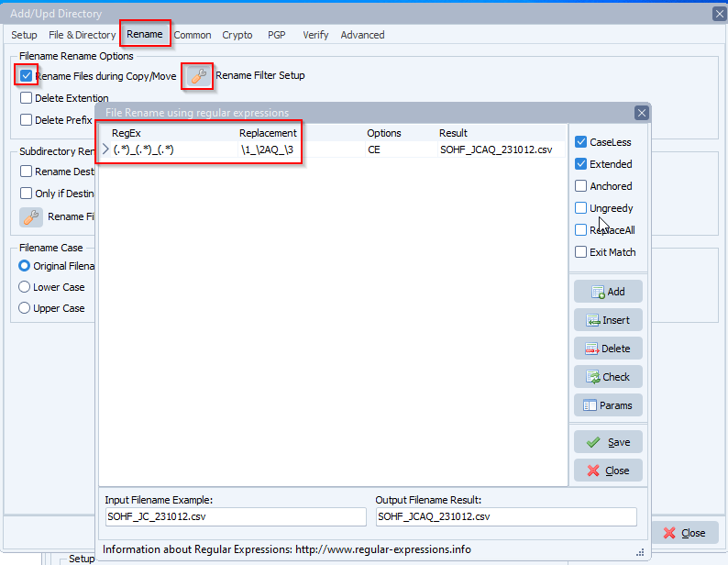Open the Params button
The width and height of the screenshot is (728, 565).
point(608,405)
